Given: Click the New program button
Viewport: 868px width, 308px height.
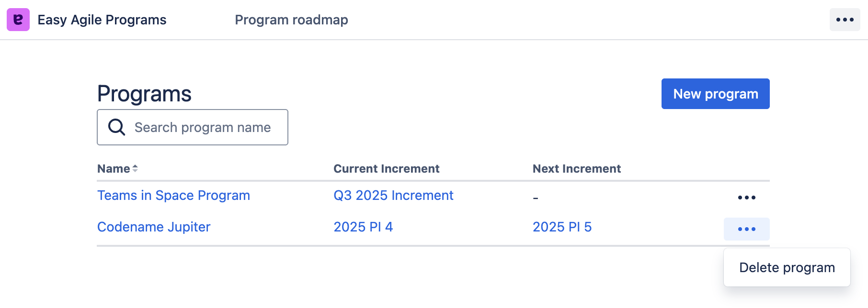Looking at the screenshot, I should coord(715,94).
